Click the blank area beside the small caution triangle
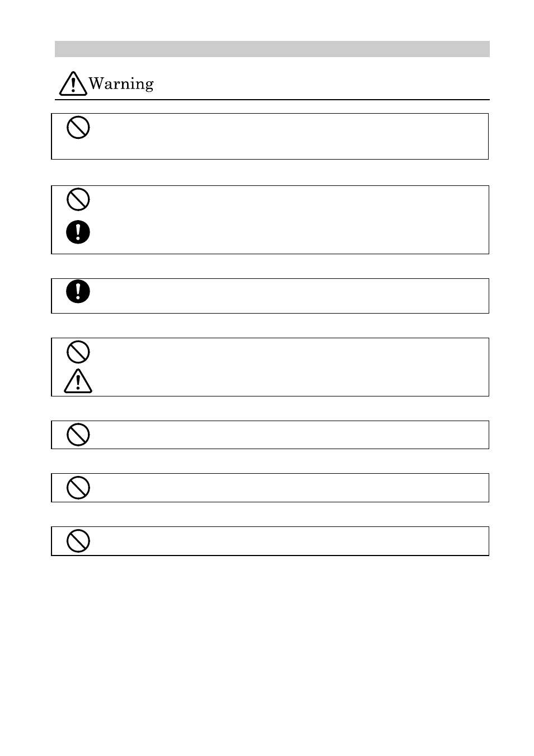Viewport: 534px width, 756px height. click(x=288, y=381)
